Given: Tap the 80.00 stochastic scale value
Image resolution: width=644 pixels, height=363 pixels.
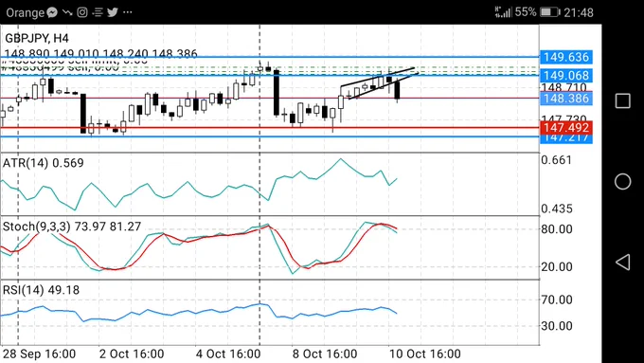Looking at the screenshot, I should click(x=557, y=229).
